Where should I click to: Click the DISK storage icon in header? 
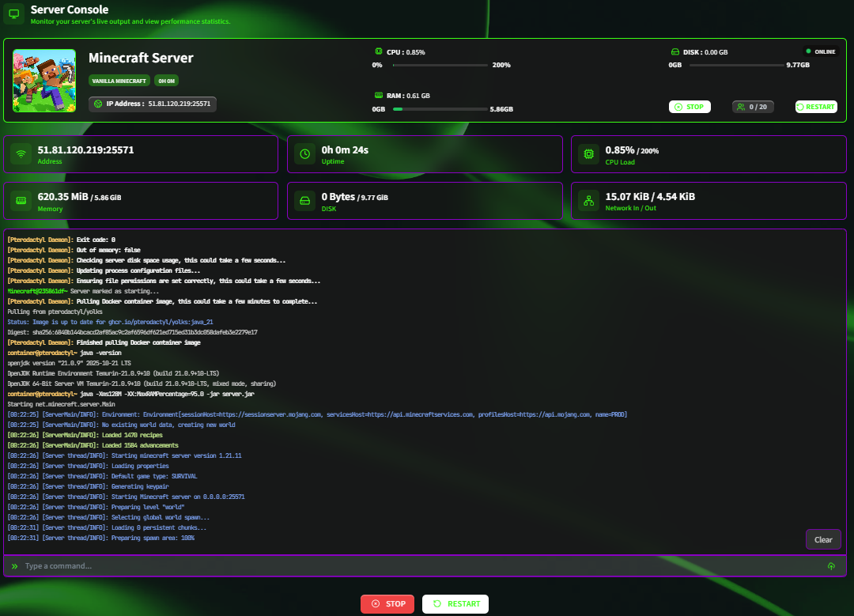point(675,51)
